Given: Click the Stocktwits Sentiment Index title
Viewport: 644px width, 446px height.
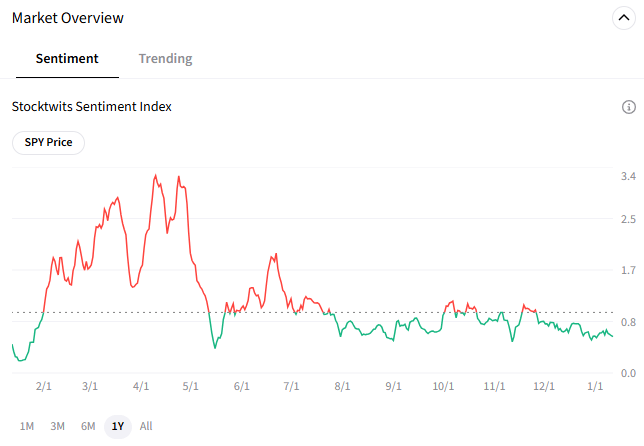Looking at the screenshot, I should point(92,107).
